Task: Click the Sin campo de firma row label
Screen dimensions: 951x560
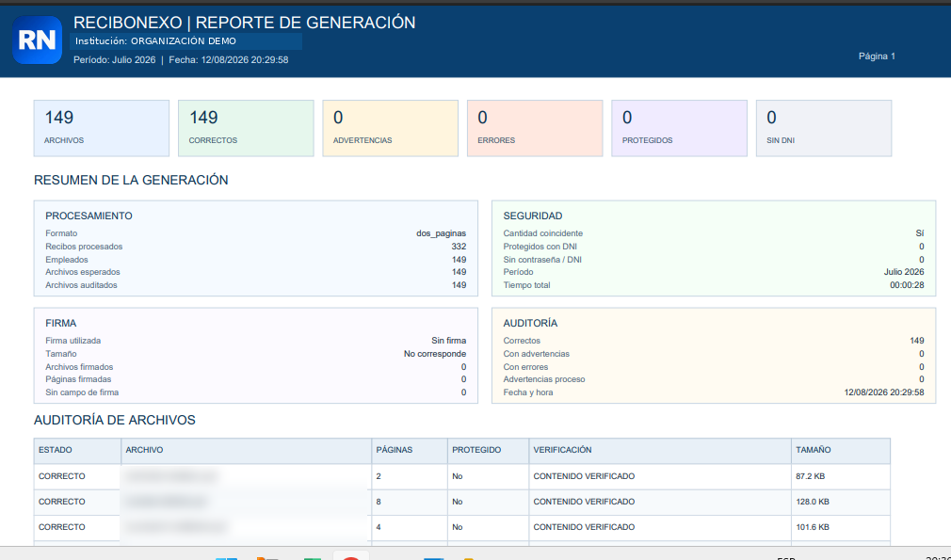Action: coord(82,392)
